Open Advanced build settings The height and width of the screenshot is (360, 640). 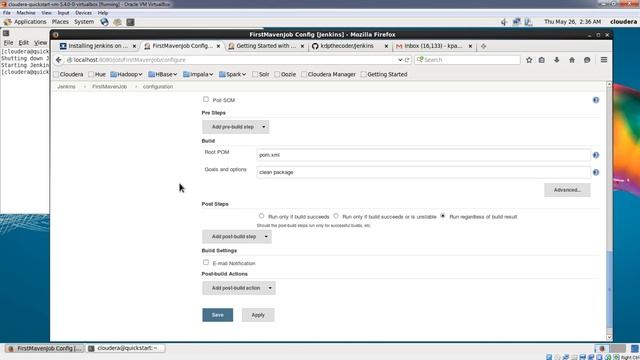[x=567, y=190]
